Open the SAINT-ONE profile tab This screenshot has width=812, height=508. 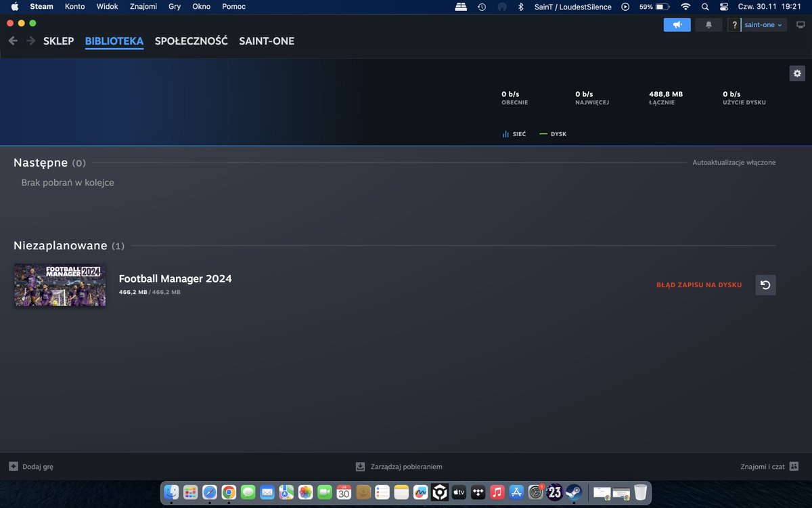267,41
